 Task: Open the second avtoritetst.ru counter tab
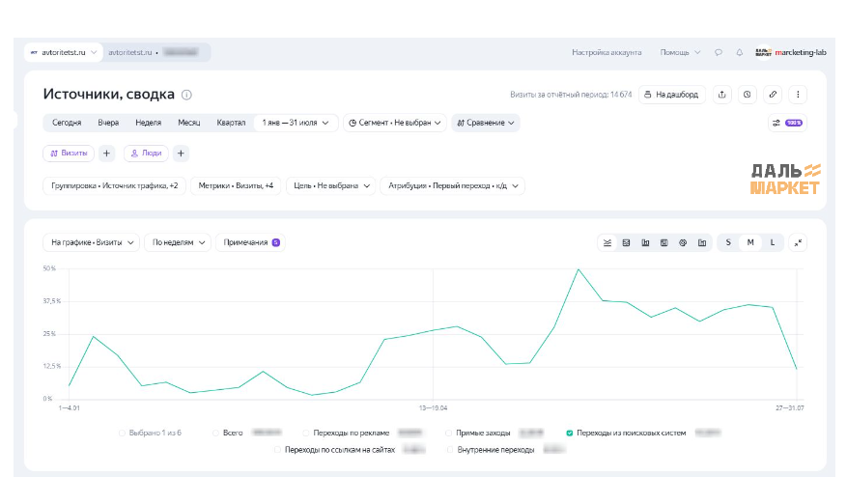tap(155, 52)
